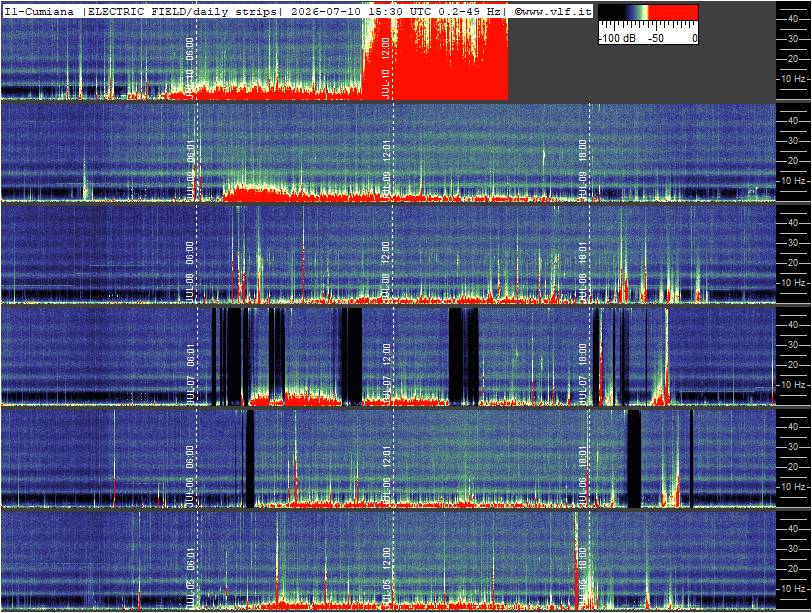Screen dimensions: 812x613
Task: Click the JUL 05 06:01 time marker
Action: 190,577
